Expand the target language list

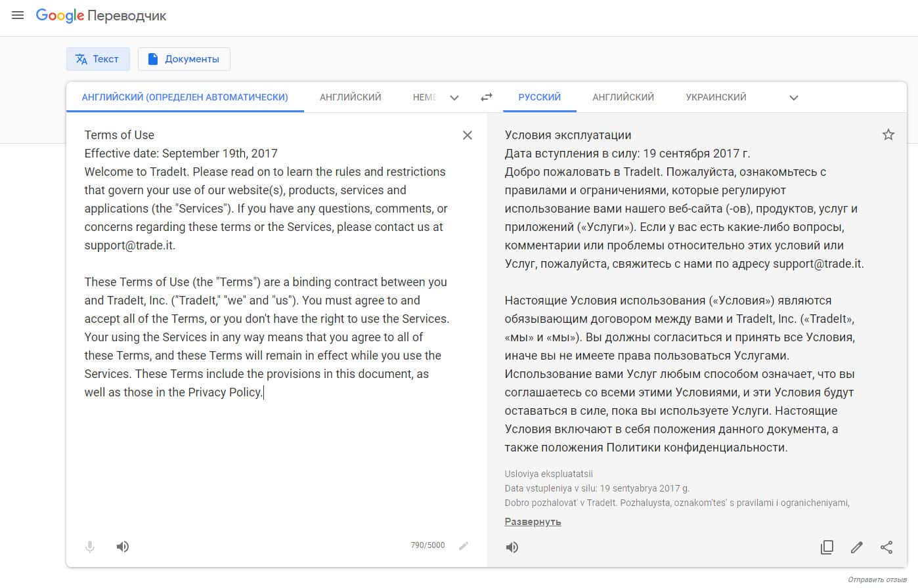click(x=794, y=98)
